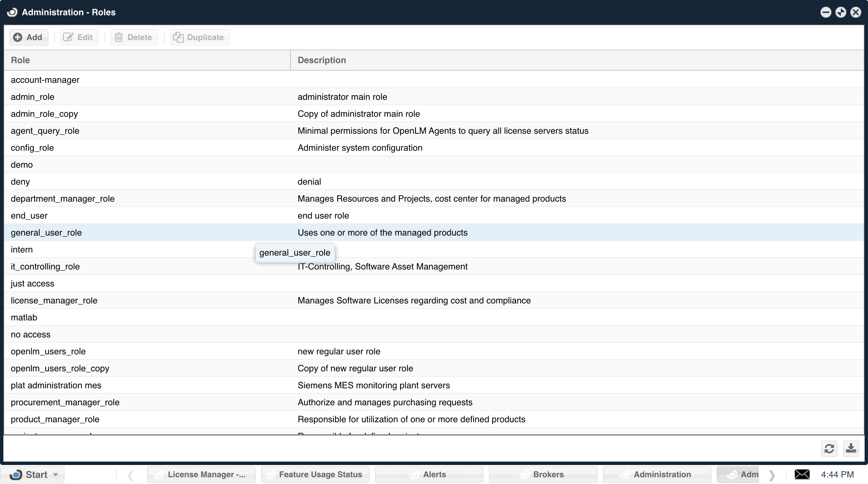
Task: Click the Edit role toolbar button
Action: click(79, 37)
